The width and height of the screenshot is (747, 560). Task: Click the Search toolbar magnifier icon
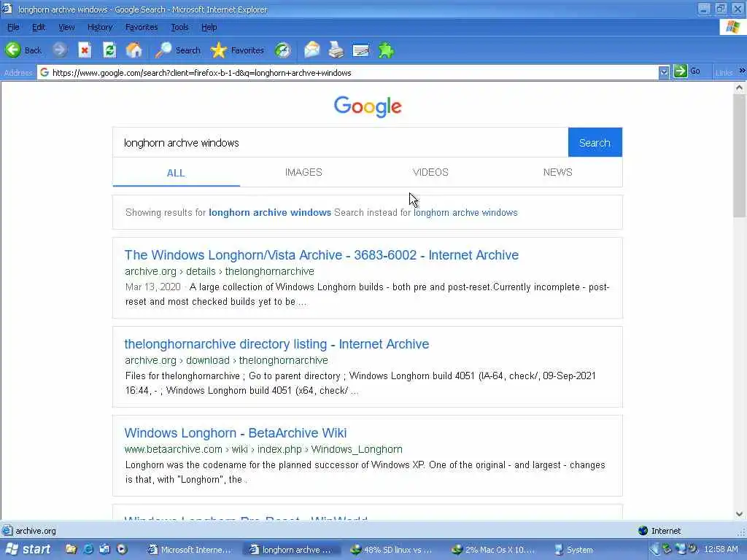click(163, 50)
